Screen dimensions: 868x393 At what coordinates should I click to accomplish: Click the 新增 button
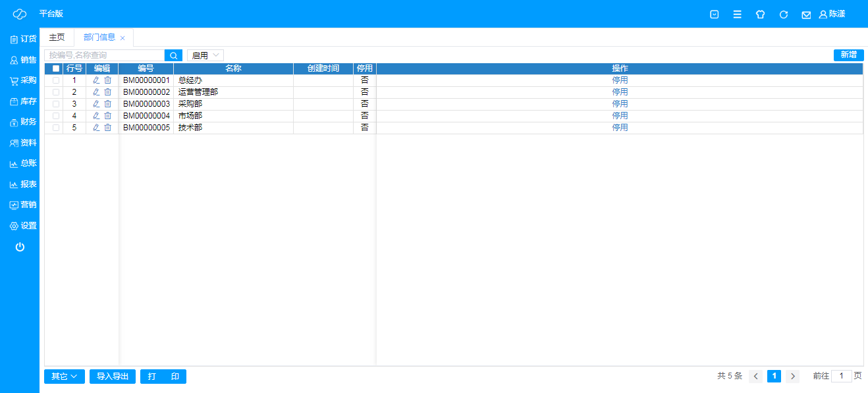848,55
